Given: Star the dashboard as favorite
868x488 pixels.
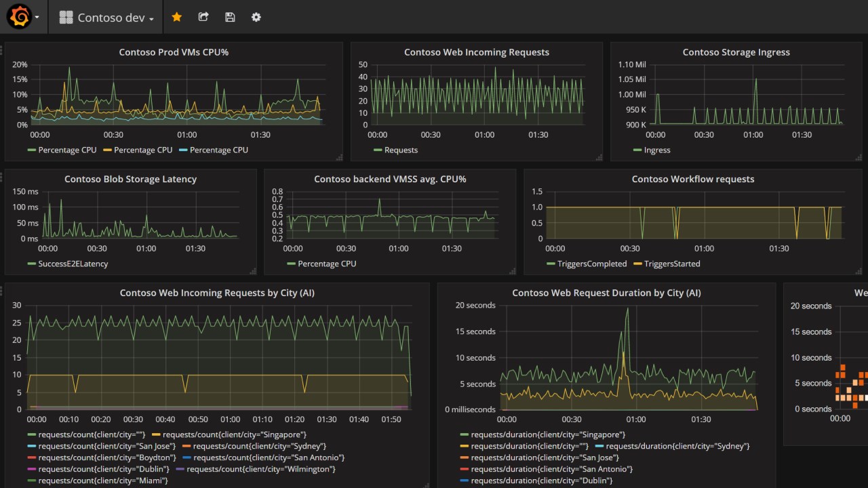Looking at the screenshot, I should (177, 17).
